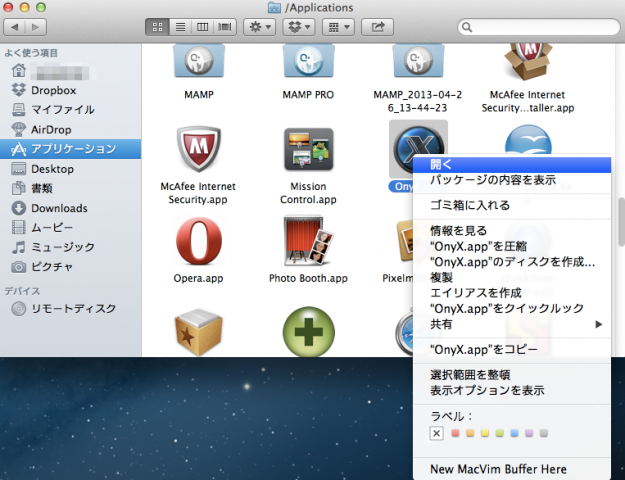Select New MacVim Buffer Here
Screen dimensions: 625x480
(498, 469)
